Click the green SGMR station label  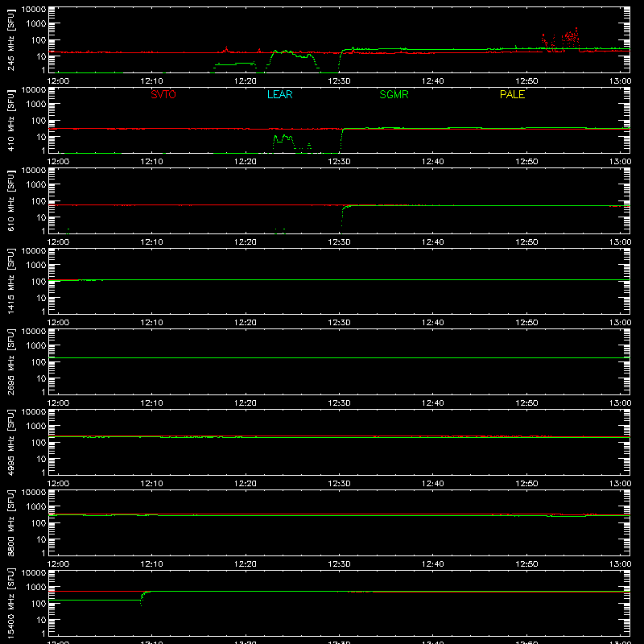[394, 94]
